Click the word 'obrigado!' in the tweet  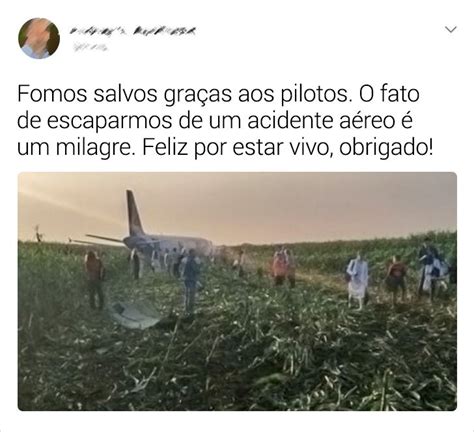pyautogui.click(x=386, y=148)
